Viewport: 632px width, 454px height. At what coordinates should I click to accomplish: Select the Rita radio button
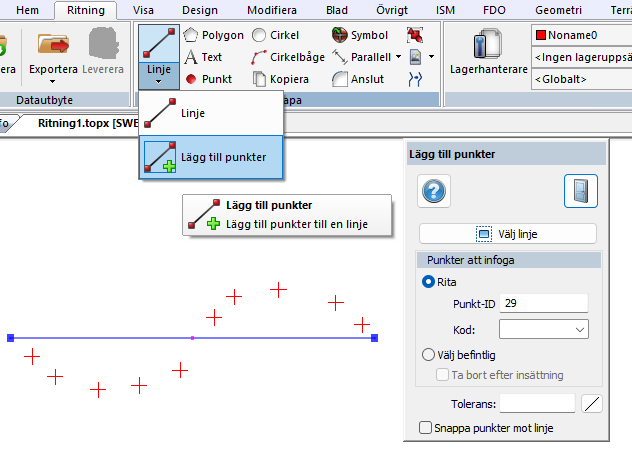pyautogui.click(x=429, y=282)
